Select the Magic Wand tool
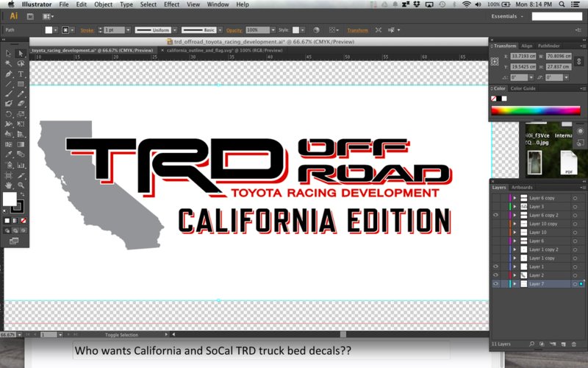The width and height of the screenshot is (588, 368). click(x=9, y=64)
